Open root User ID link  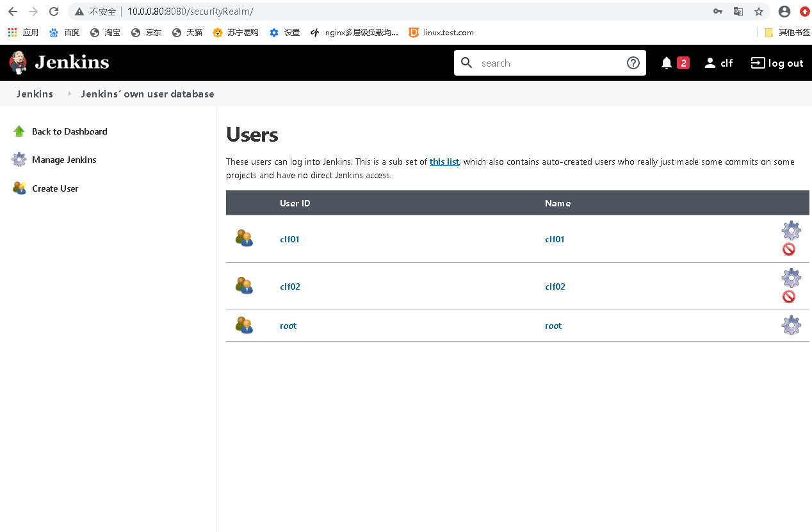(x=288, y=326)
